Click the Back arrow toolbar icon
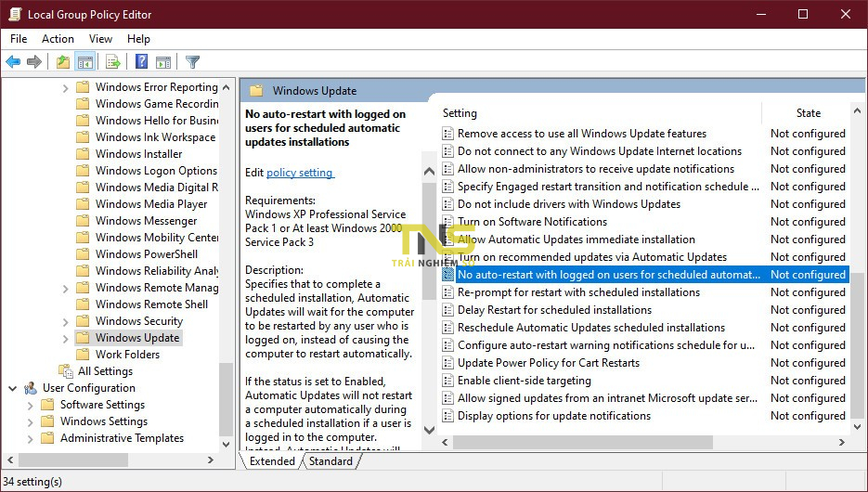868x492 pixels. pos(13,62)
